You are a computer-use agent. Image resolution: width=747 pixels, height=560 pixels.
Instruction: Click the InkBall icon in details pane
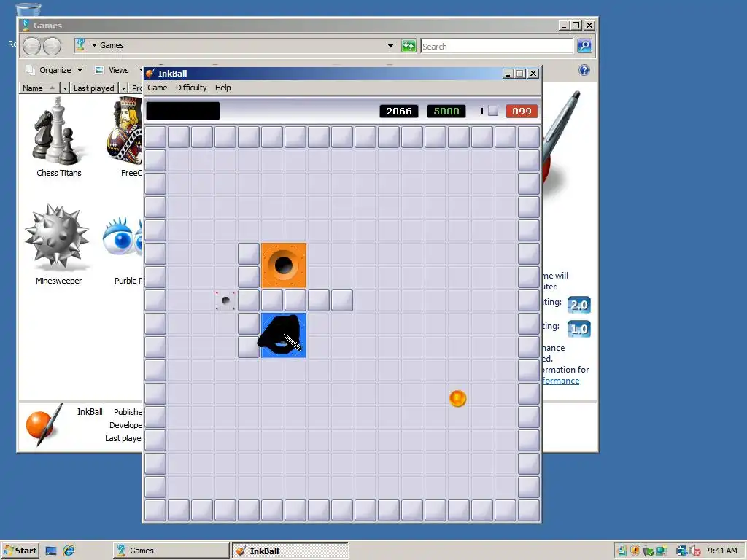[x=43, y=425]
